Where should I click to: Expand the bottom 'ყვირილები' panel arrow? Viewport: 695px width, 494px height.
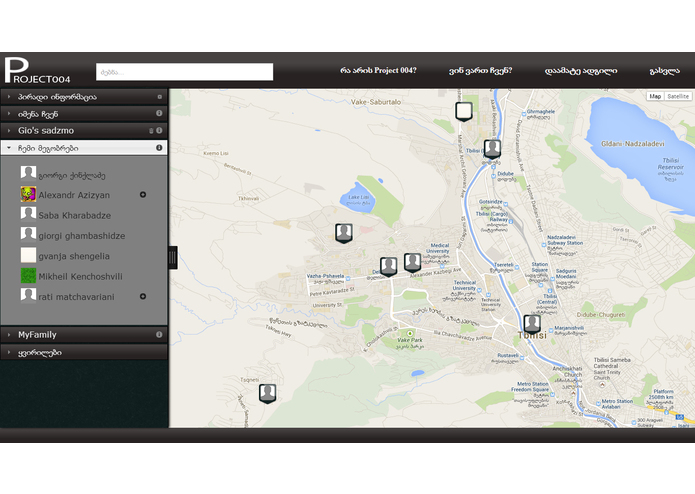click(8, 352)
